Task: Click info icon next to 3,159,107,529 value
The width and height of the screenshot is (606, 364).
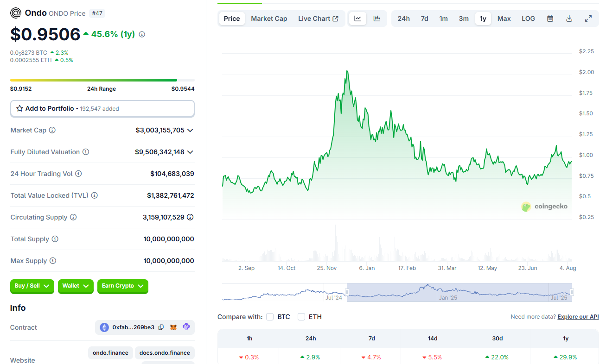Action: coord(190,217)
